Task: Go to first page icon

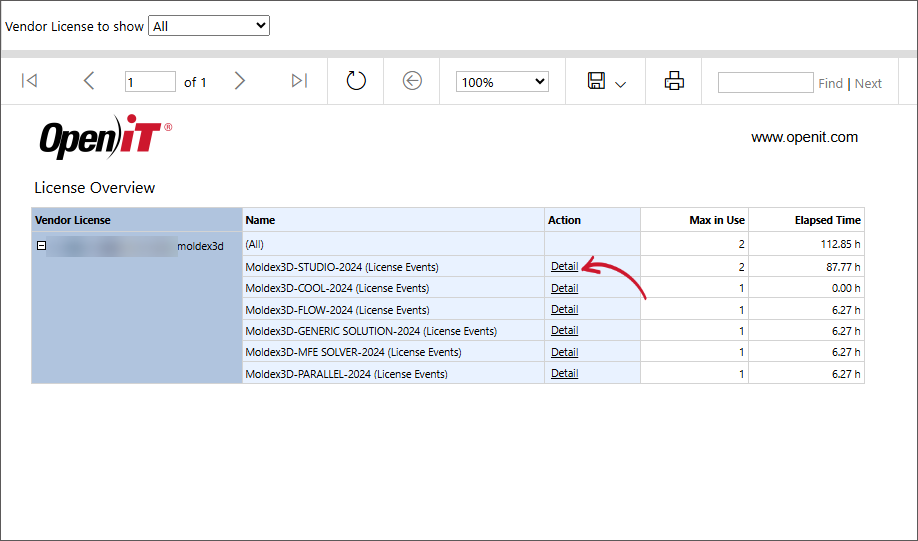Action: tap(29, 80)
